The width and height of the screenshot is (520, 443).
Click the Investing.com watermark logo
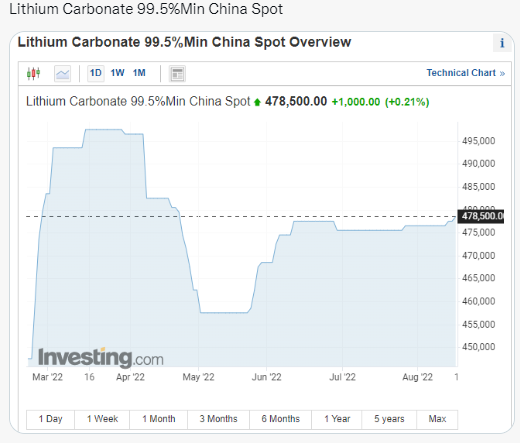tap(101, 358)
